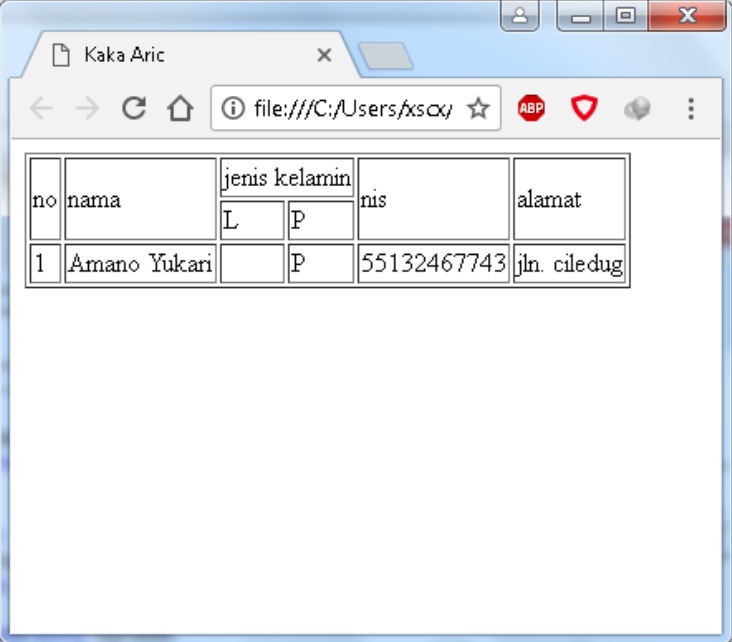Open a new tab
The image size is (732, 642).
[x=386, y=56]
